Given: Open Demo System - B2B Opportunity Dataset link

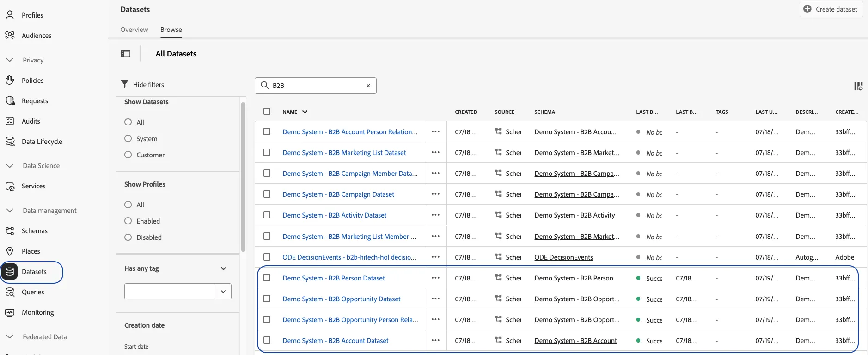Looking at the screenshot, I should click(342, 299).
